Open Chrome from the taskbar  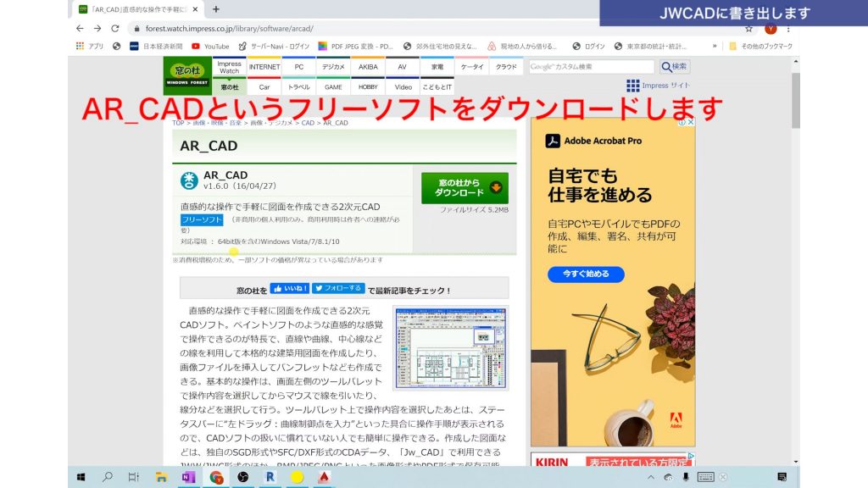(218, 477)
